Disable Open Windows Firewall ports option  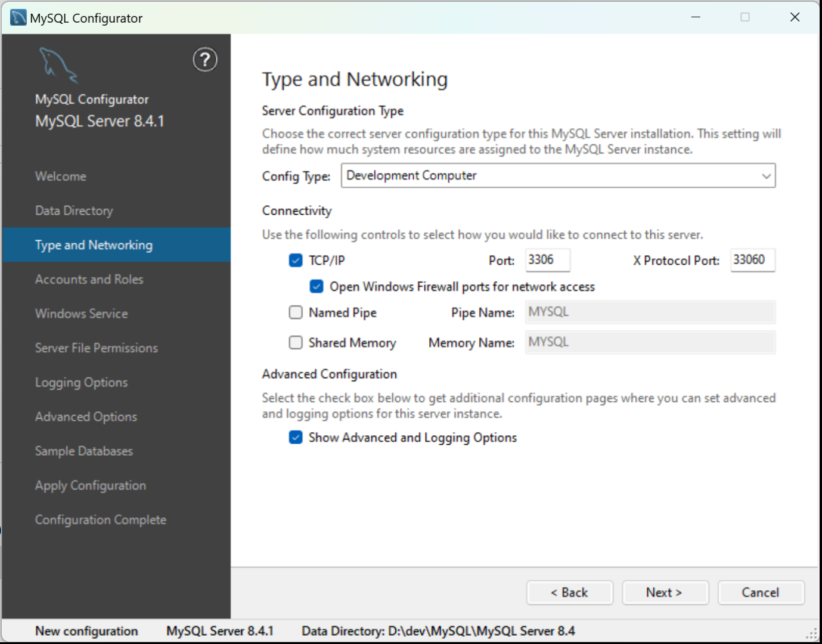click(x=317, y=287)
